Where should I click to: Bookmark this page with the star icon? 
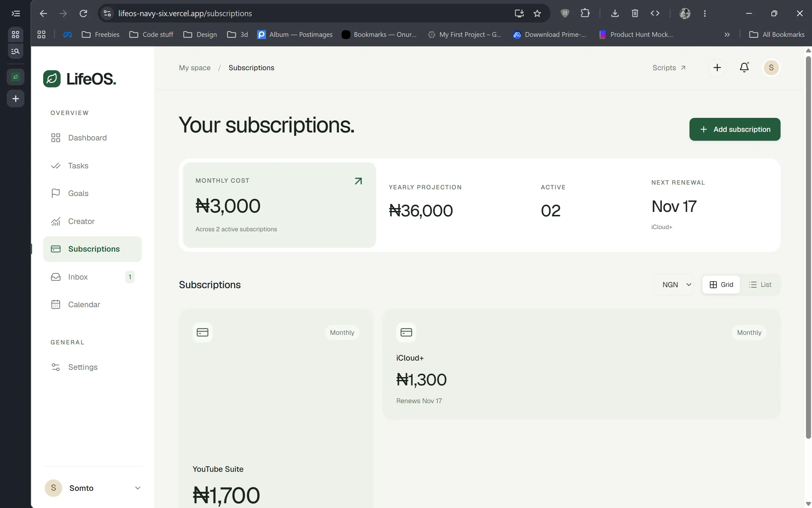click(x=537, y=13)
